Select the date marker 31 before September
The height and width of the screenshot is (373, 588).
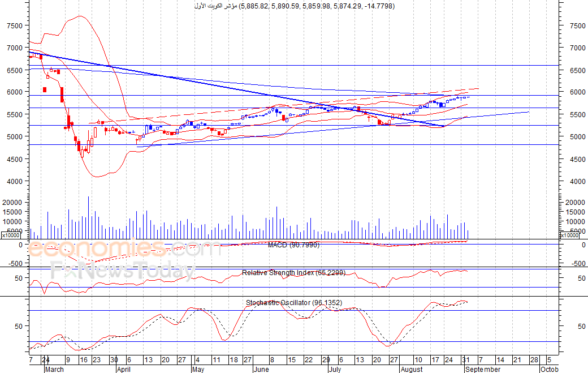point(466,360)
